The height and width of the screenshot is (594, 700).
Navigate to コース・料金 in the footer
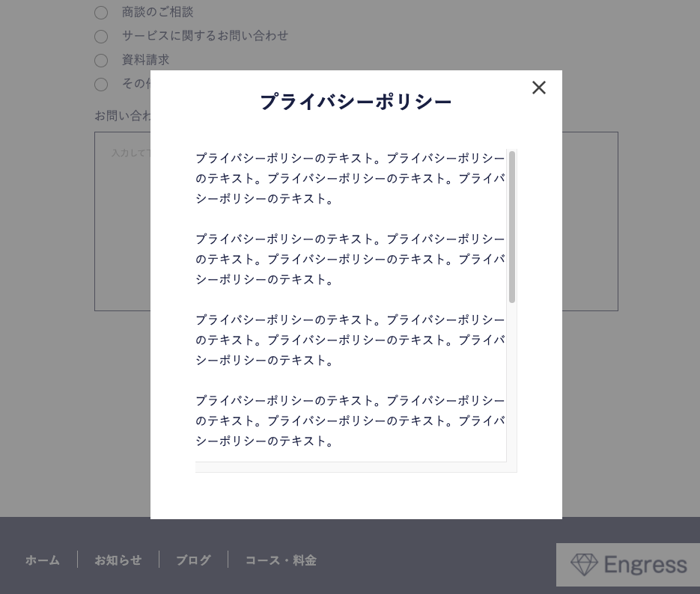coord(281,560)
